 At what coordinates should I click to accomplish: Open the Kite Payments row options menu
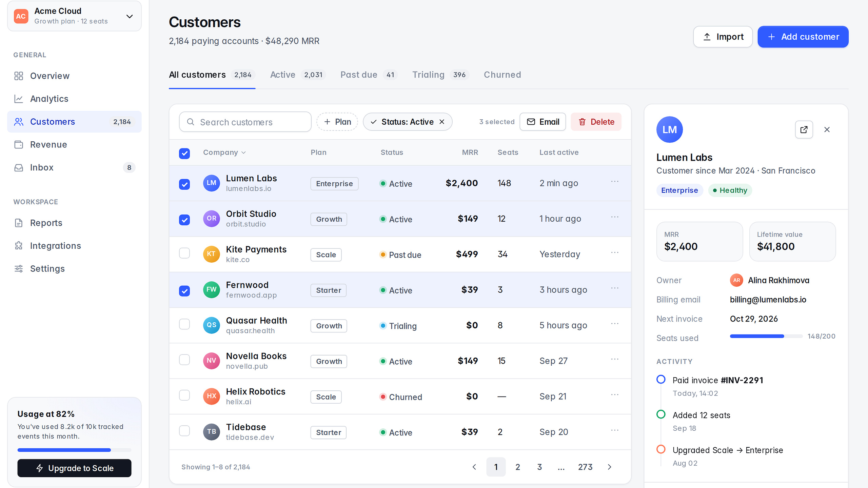pyautogui.click(x=615, y=253)
